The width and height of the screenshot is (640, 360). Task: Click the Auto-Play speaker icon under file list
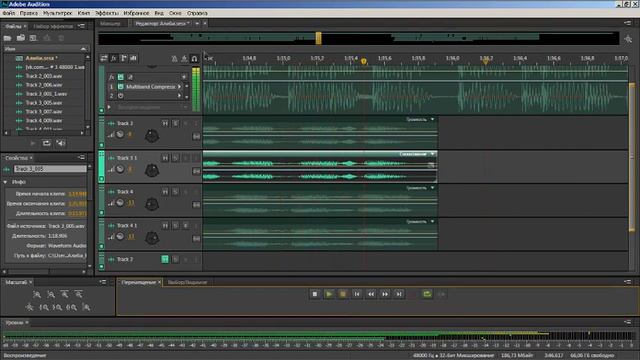[x=61, y=143]
